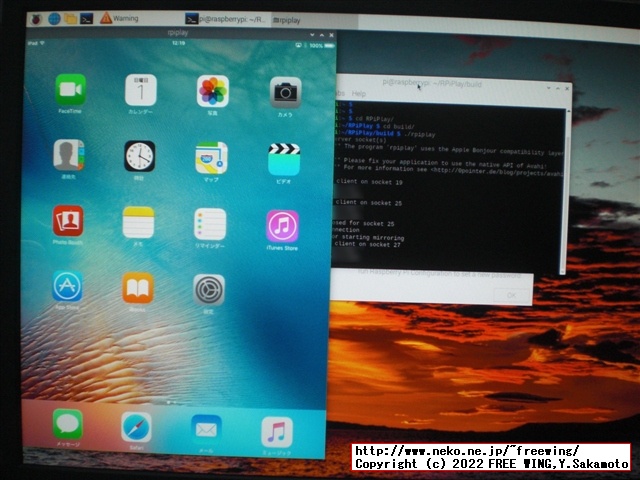
Task: Click the 'client on socket 27' terminal line
Action: 367,244
